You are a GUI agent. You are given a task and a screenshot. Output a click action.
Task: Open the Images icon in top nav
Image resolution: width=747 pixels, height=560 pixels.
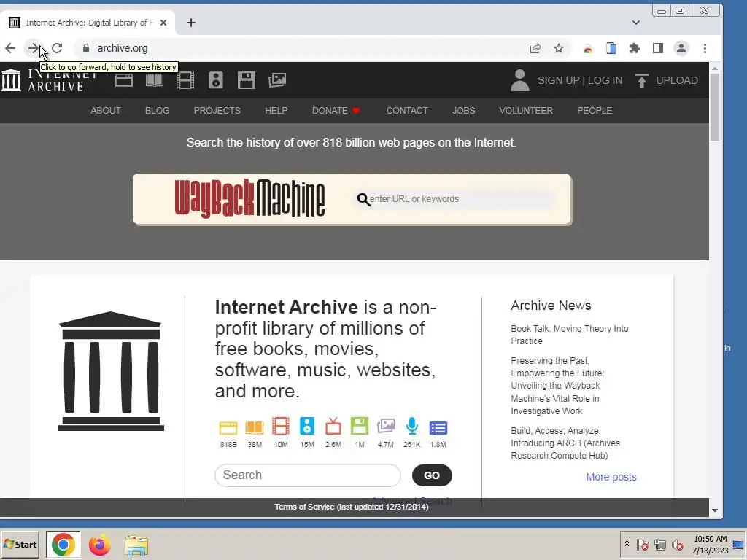click(x=276, y=80)
